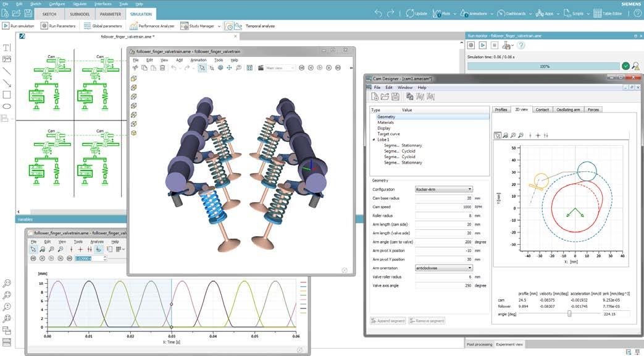Image resolution: width=644 pixels, height=356 pixels.
Task: Open the Arm orientation dropdown
Action: (x=443, y=268)
